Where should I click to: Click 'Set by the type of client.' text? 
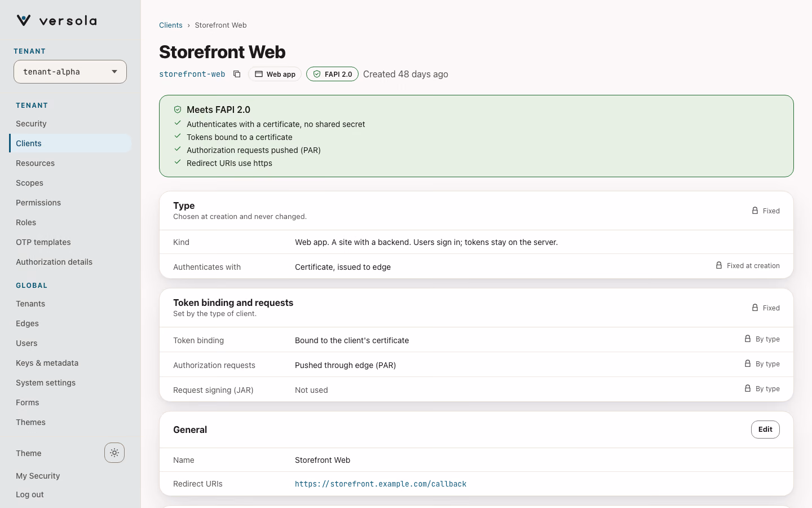point(215,314)
